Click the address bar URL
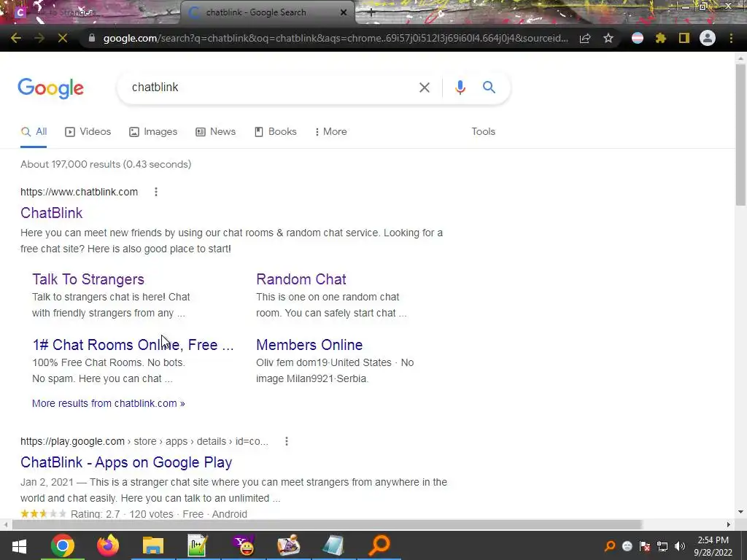The image size is (747, 560). pos(336,38)
